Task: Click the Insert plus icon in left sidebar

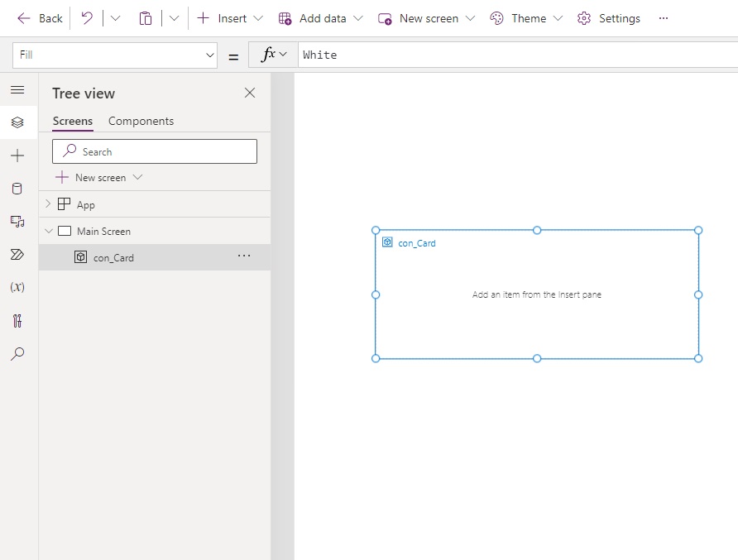Action: (x=17, y=156)
